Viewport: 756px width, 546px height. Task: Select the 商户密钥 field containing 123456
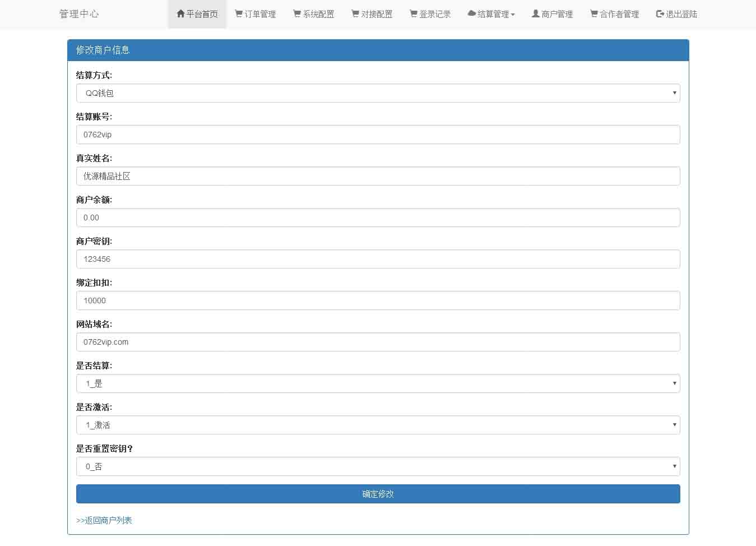[378, 259]
